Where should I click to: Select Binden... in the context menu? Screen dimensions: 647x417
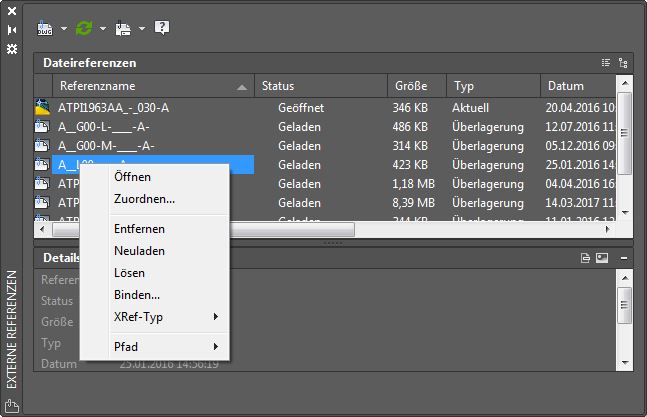[137, 295]
